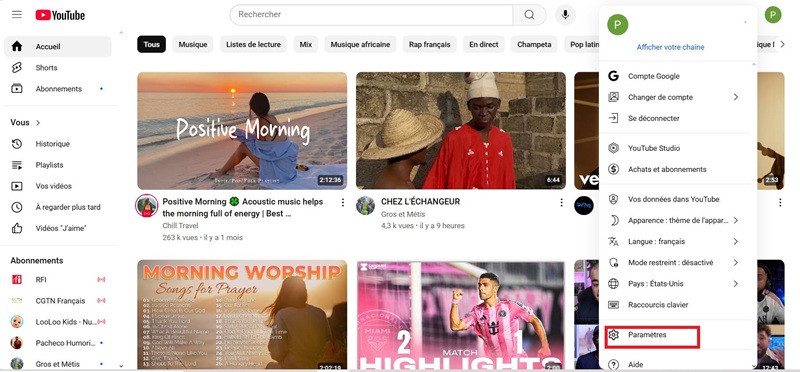This screenshot has width=800, height=372.
Task: Open Pacheco Humori... channel
Action: click(x=58, y=343)
